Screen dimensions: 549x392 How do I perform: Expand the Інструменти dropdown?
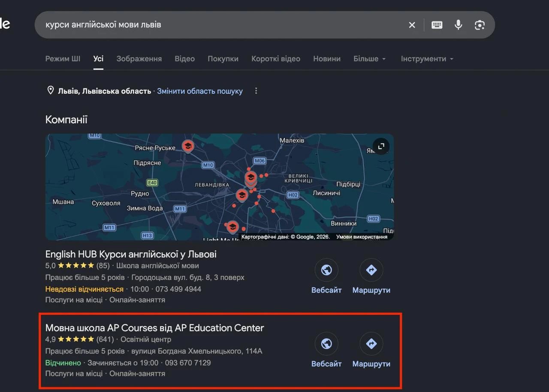point(427,59)
